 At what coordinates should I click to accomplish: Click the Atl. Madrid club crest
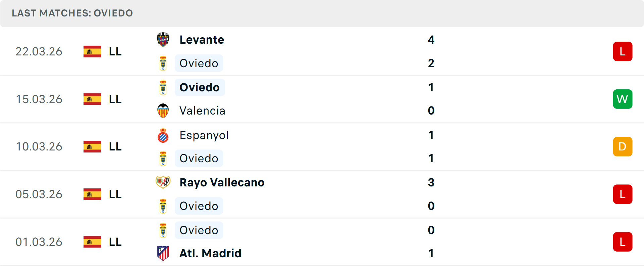(163, 253)
